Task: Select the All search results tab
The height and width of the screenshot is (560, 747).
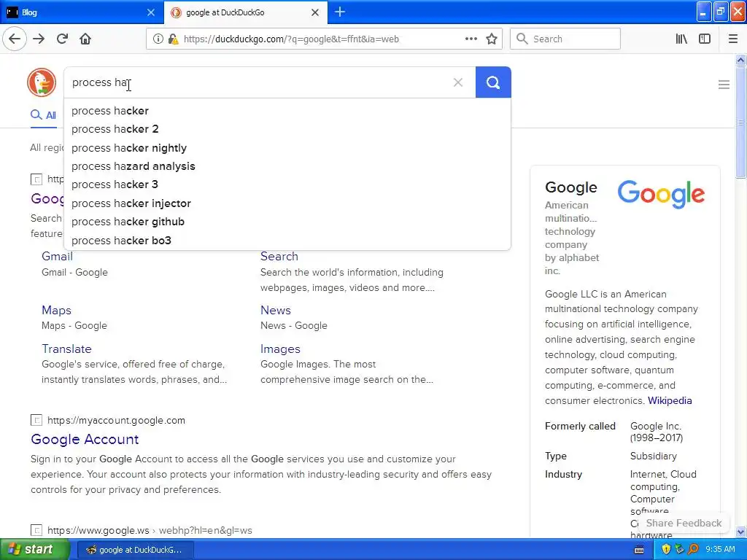Action: [43, 114]
